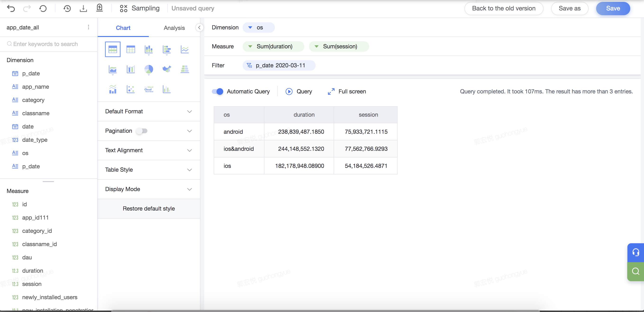
Task: Click the alert bell icon in toolbar
Action: pos(100,8)
